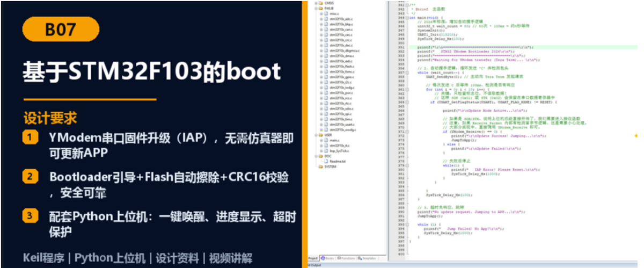This screenshot has height=268, width=644.
Task: Click the '基于STM32F103的boot' title
Action: pos(152,71)
